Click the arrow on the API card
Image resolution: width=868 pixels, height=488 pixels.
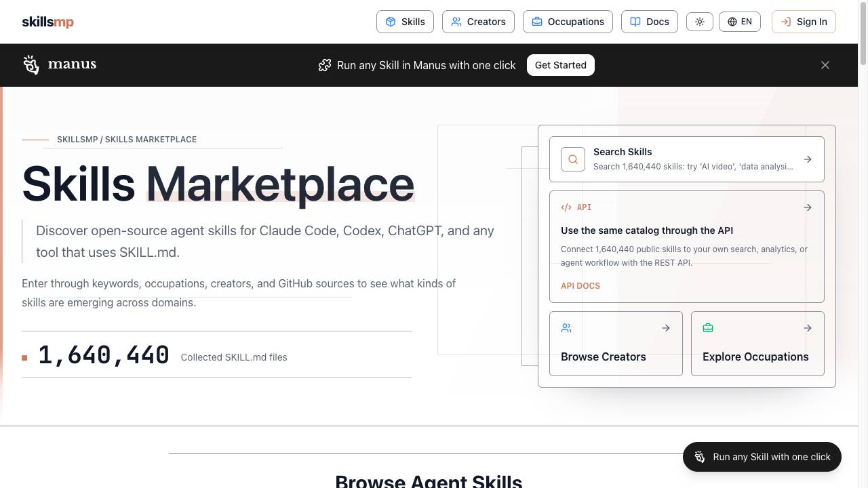808,207
